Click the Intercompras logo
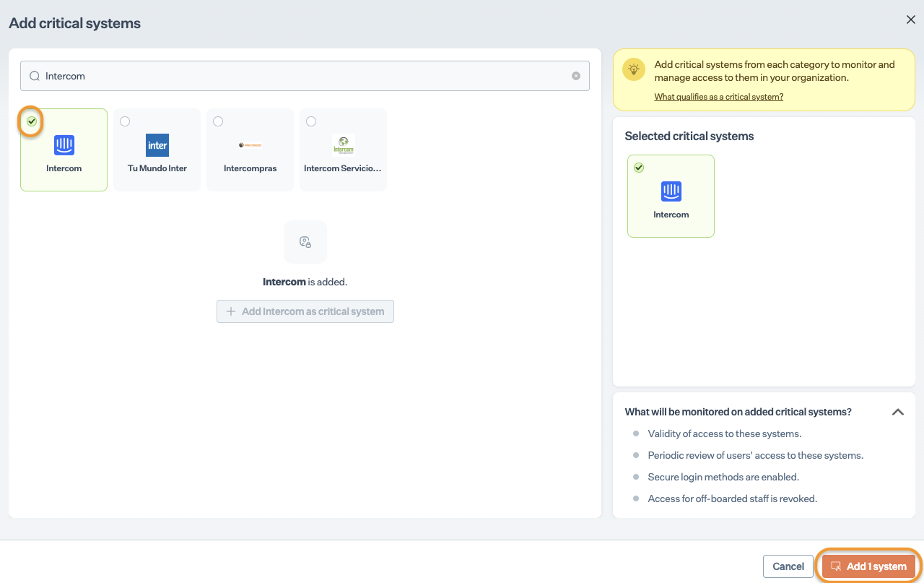Viewport: 924px width, 583px height. pos(250,145)
